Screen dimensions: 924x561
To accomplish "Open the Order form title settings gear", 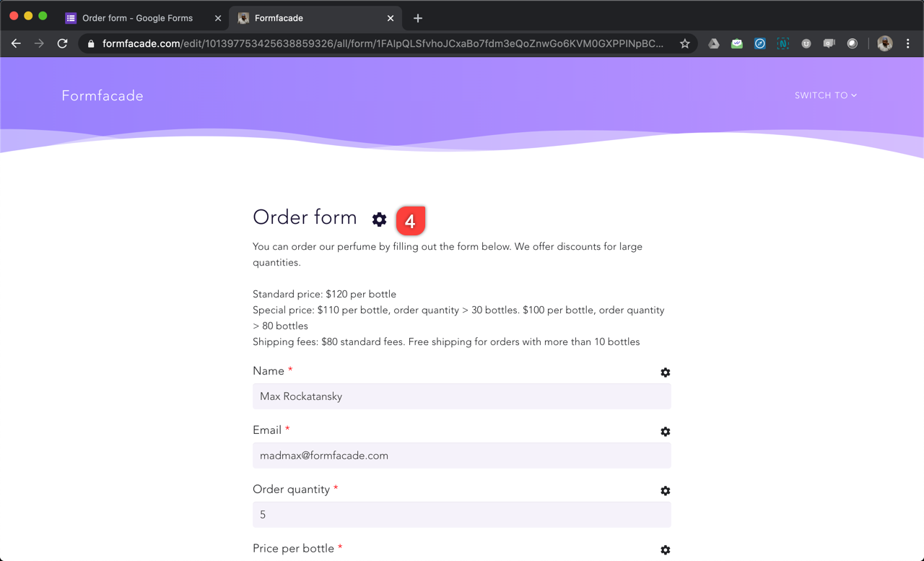I will tap(379, 219).
